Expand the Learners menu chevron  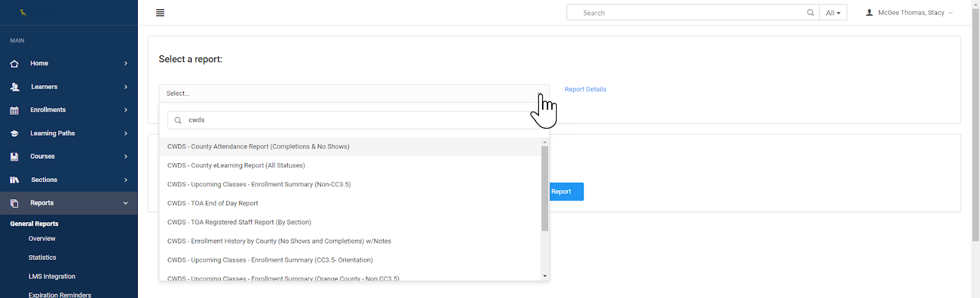(126, 87)
